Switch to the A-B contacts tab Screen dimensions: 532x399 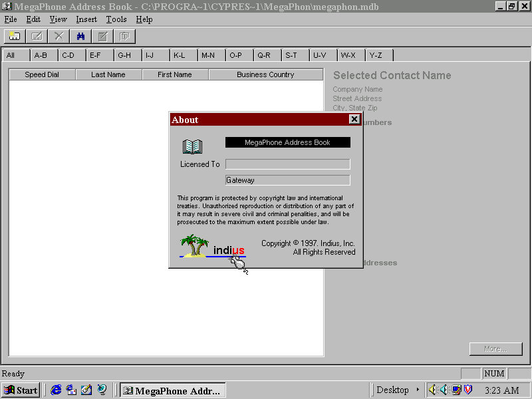[x=41, y=55]
